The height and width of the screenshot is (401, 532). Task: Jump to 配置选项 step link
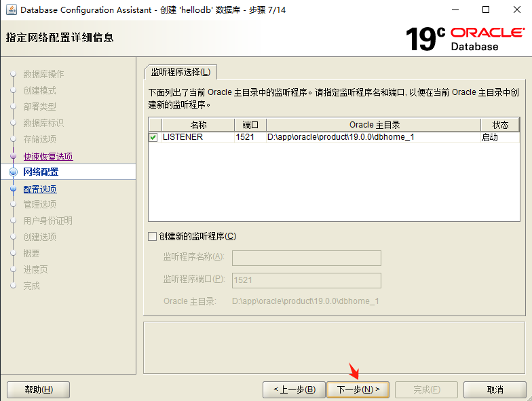(40, 189)
